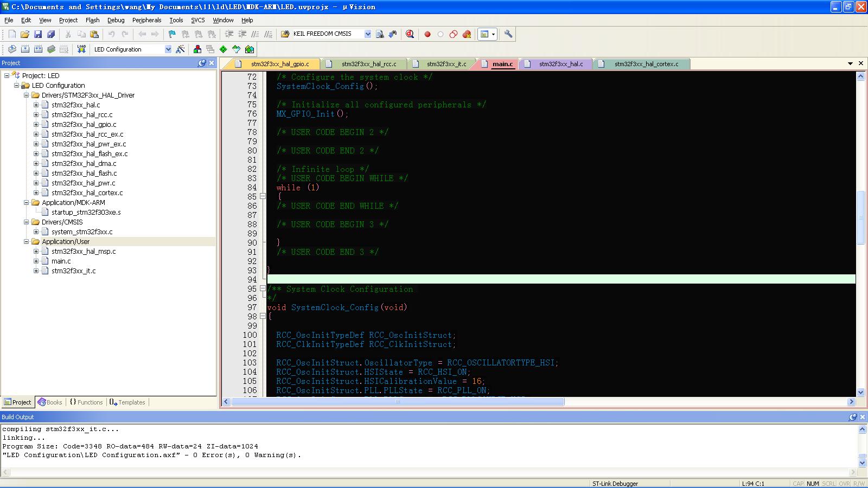Navigate backwards with the left arrow icon
Screen dimensions: 868x488
coord(142,34)
